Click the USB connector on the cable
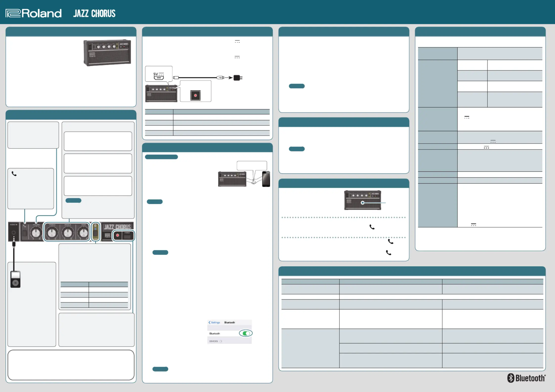 (x=221, y=78)
